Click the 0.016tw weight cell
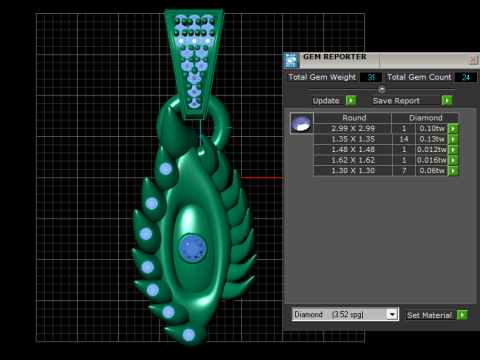480x360 pixels. (x=432, y=160)
